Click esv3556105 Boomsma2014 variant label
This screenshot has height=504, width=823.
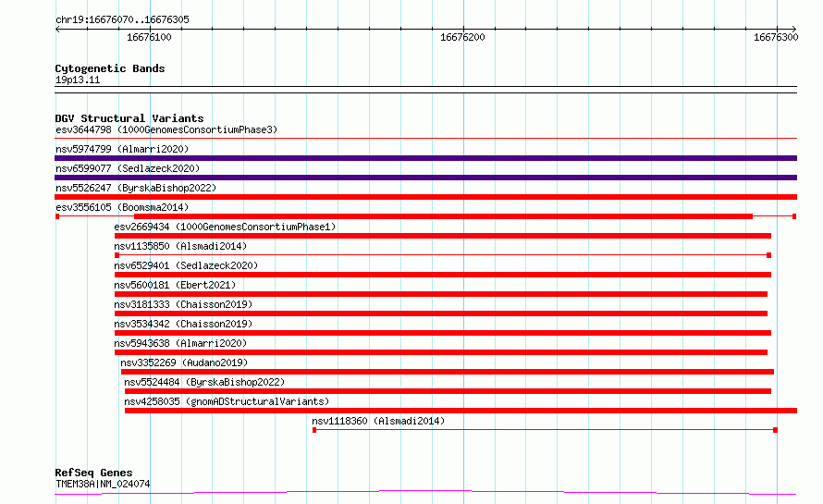tap(122, 207)
